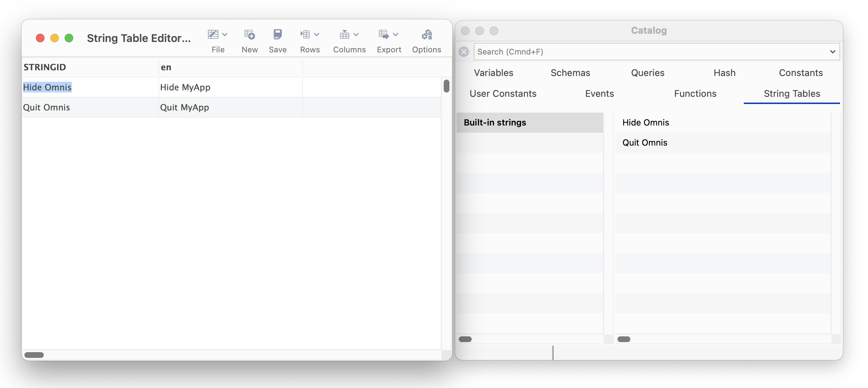Switch to the Functions tab
Image resolution: width=868 pixels, height=388 pixels.
click(x=695, y=94)
